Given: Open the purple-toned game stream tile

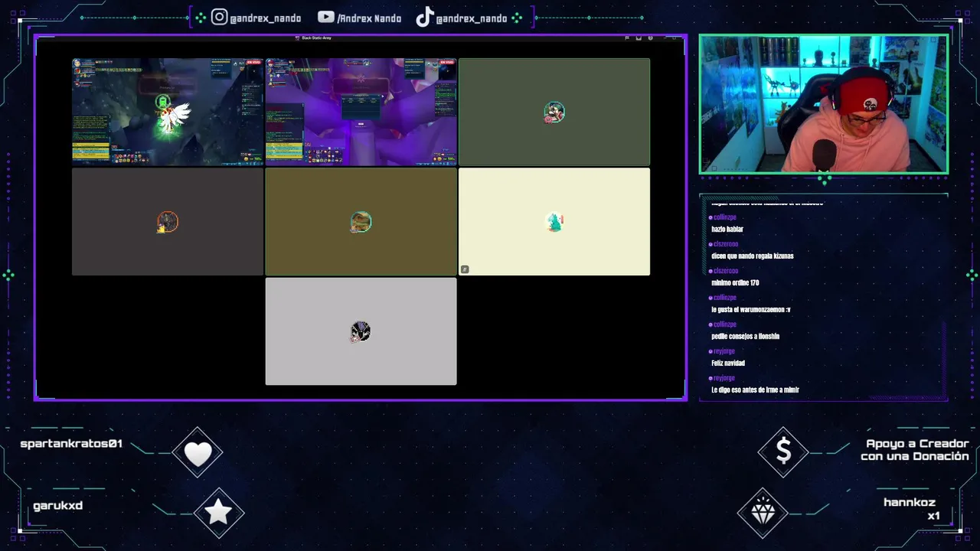Looking at the screenshot, I should (361, 112).
